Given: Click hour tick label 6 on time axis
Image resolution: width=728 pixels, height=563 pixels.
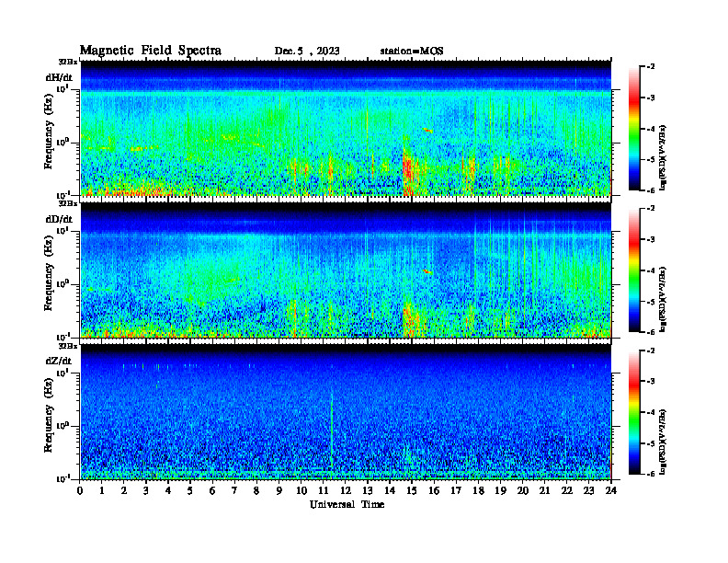Looking at the screenshot, I should (212, 491).
